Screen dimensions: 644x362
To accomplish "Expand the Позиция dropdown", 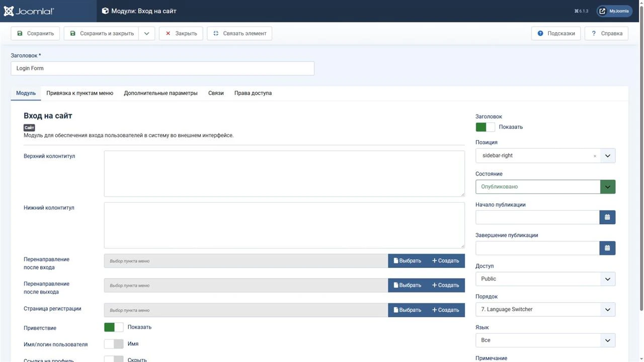I will [607, 156].
